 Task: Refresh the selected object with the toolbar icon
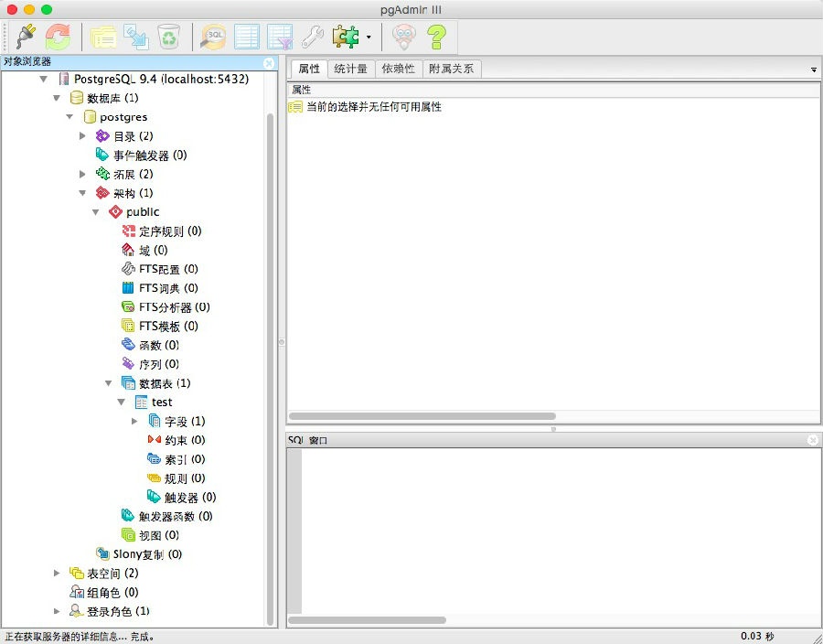pos(58,37)
